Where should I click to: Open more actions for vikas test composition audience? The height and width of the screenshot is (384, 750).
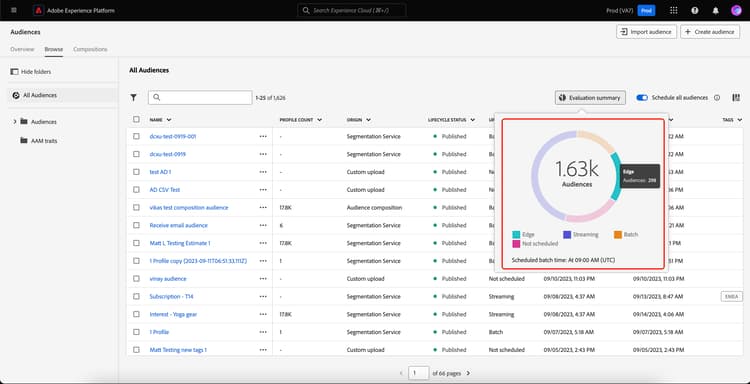point(263,208)
